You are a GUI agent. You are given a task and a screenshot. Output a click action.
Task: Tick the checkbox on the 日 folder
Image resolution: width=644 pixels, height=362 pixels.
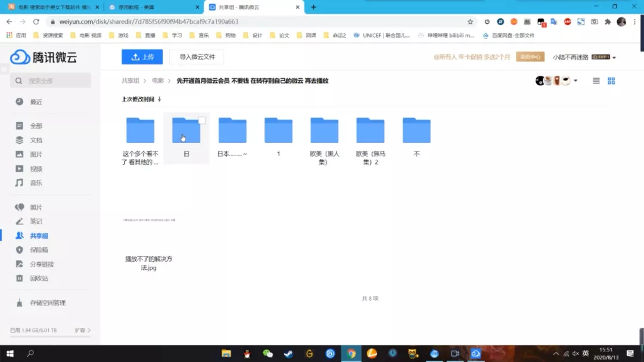point(202,120)
